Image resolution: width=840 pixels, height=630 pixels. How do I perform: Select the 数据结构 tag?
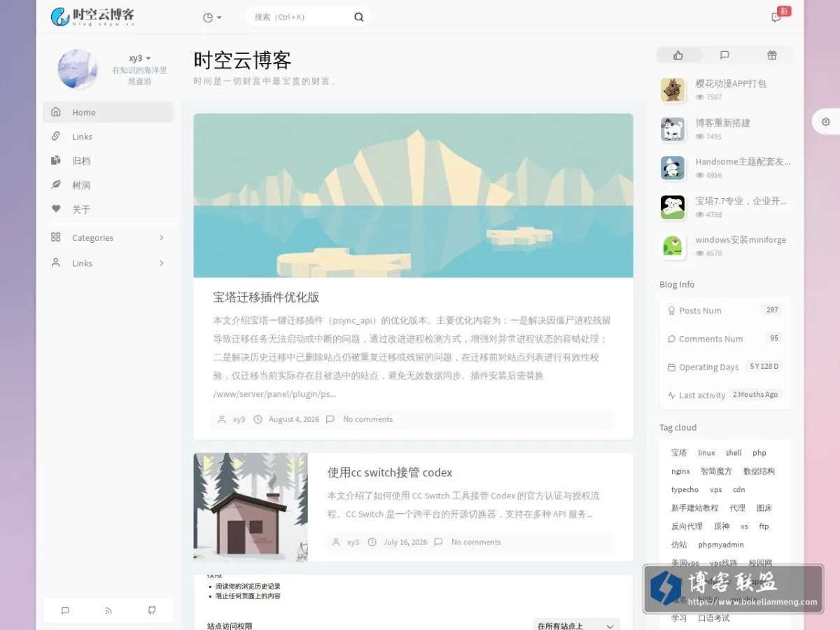click(x=759, y=471)
